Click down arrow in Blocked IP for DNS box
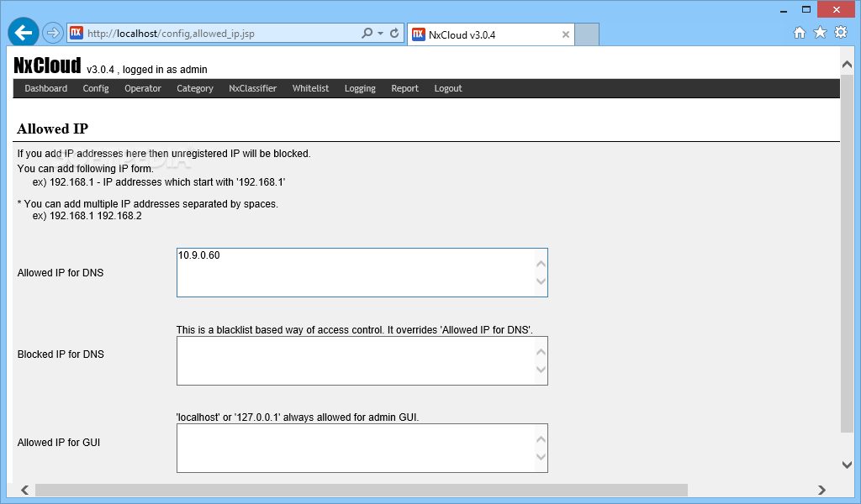Viewport: 861px width, 504px height. (x=541, y=370)
